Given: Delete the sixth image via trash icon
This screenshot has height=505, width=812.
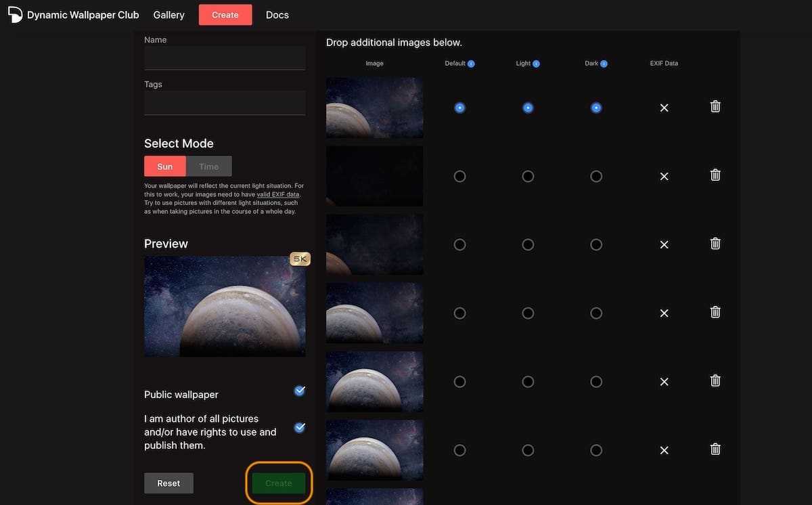Looking at the screenshot, I should click(715, 449).
